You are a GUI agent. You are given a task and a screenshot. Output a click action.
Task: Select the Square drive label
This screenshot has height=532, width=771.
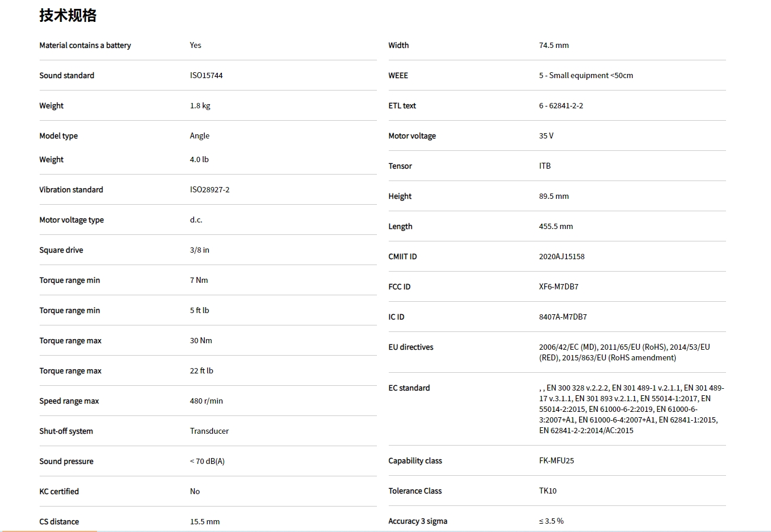61,250
